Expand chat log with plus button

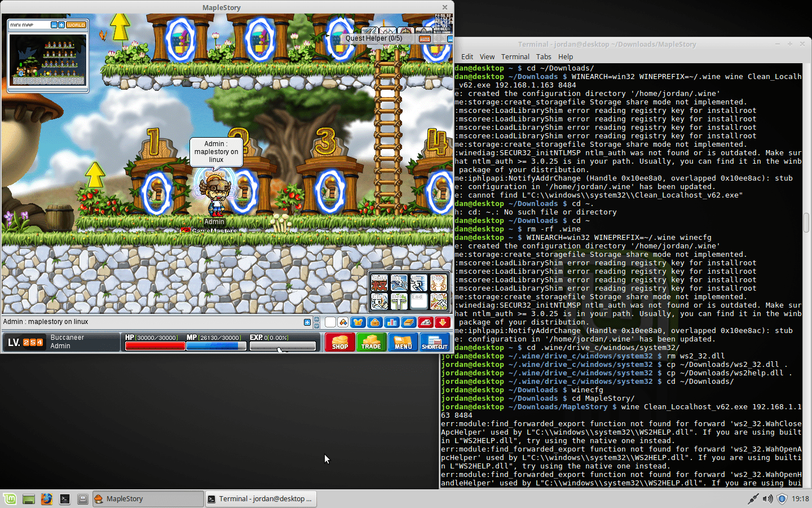[307, 322]
